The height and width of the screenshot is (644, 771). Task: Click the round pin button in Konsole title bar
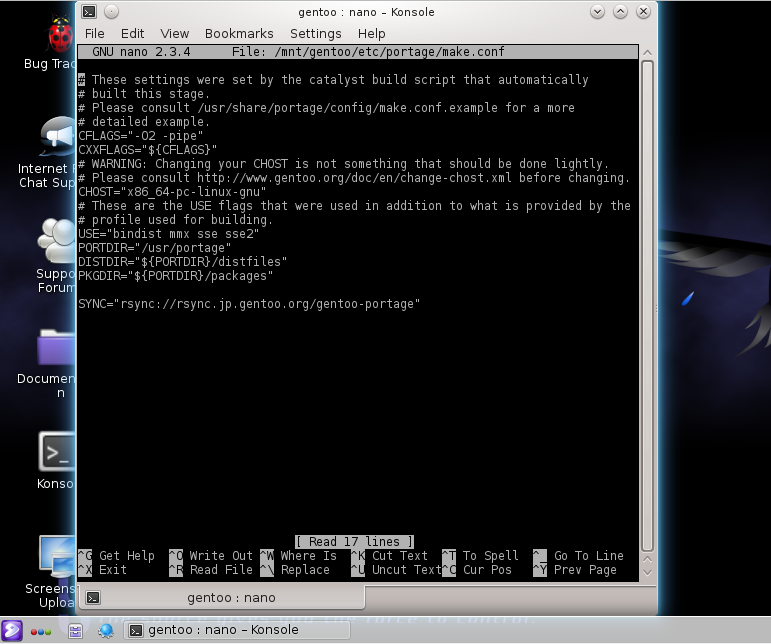pos(112,12)
